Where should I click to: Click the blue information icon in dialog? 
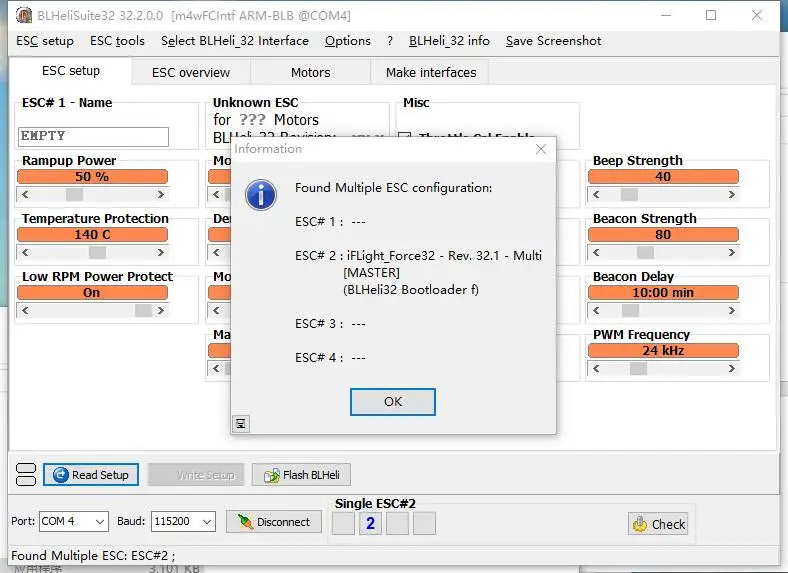tap(261, 195)
